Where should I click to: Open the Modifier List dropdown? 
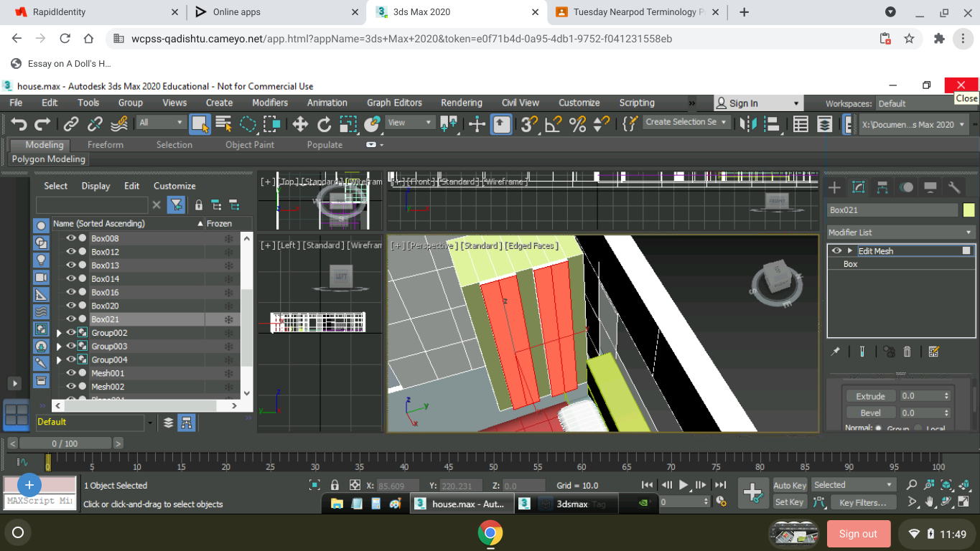(x=900, y=232)
